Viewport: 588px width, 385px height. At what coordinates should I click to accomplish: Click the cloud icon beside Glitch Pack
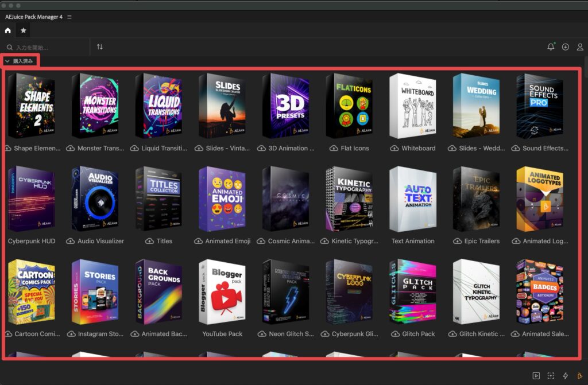click(x=395, y=334)
